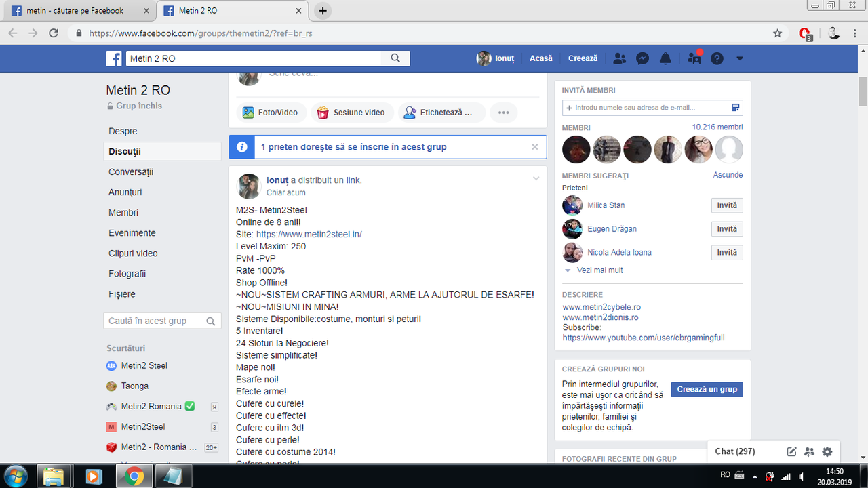Open www.metin2dionis.ro link
This screenshot has width=868, height=488.
[x=600, y=317]
